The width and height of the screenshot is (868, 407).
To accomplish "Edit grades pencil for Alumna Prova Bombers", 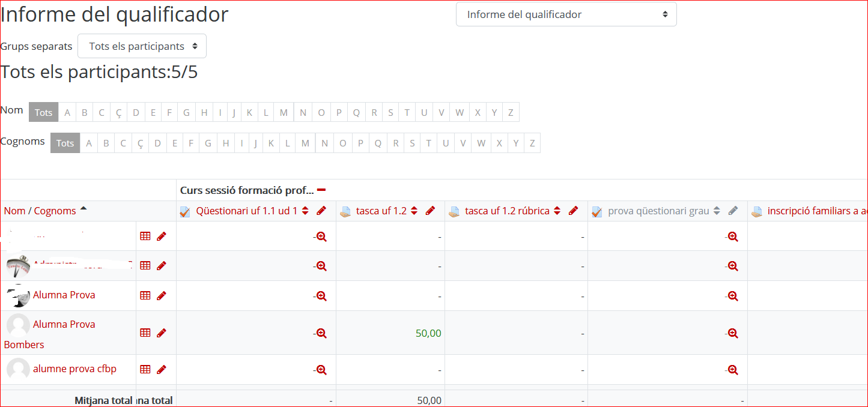I will pyautogui.click(x=161, y=333).
